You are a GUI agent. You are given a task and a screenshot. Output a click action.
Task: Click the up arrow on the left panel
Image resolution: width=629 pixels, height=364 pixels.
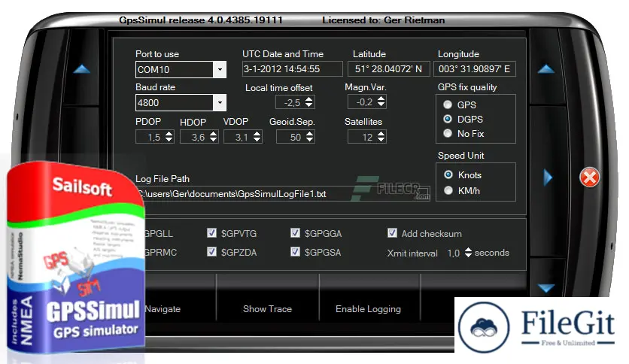[82, 69]
